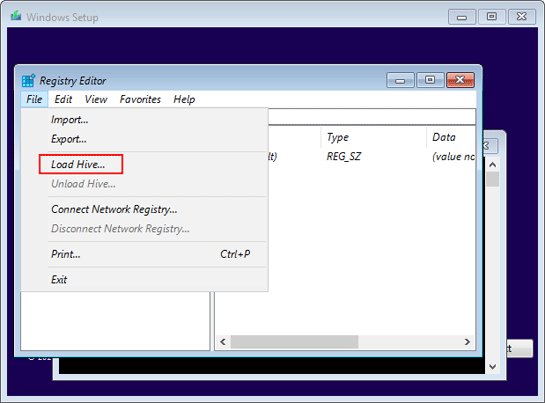The width and height of the screenshot is (545, 403).
Task: Choose Print in the File menu
Action: coord(66,254)
